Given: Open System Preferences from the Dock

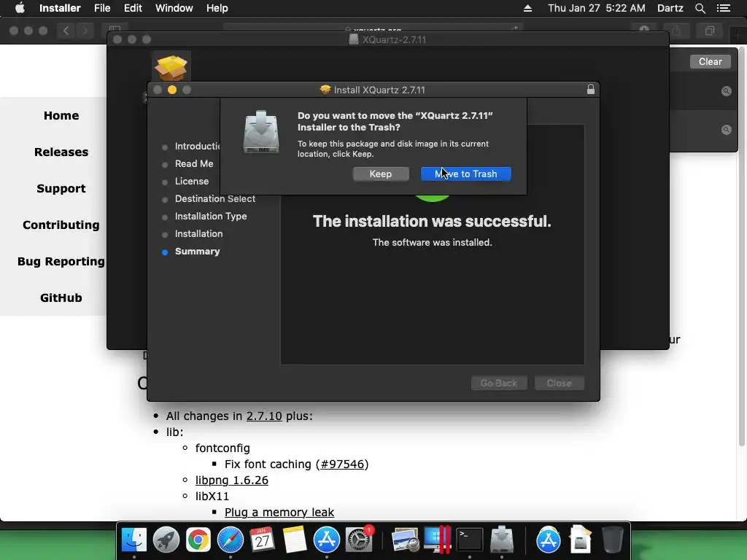Looking at the screenshot, I should [x=359, y=540].
